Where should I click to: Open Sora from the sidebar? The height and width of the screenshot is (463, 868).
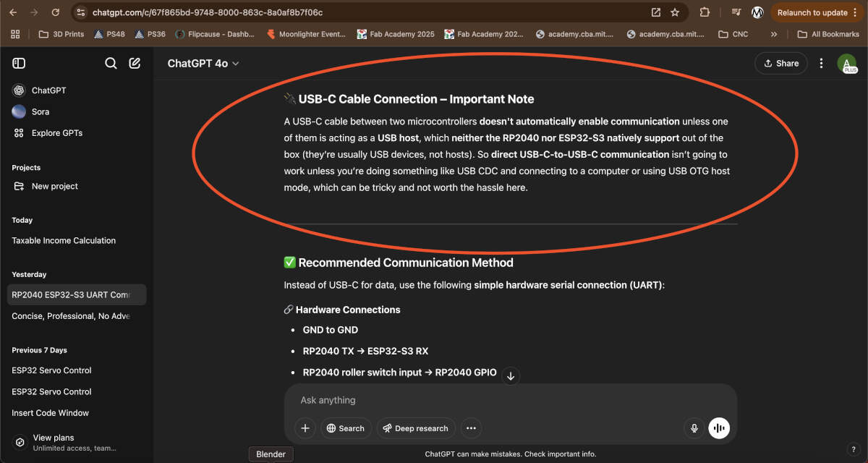pos(77,112)
